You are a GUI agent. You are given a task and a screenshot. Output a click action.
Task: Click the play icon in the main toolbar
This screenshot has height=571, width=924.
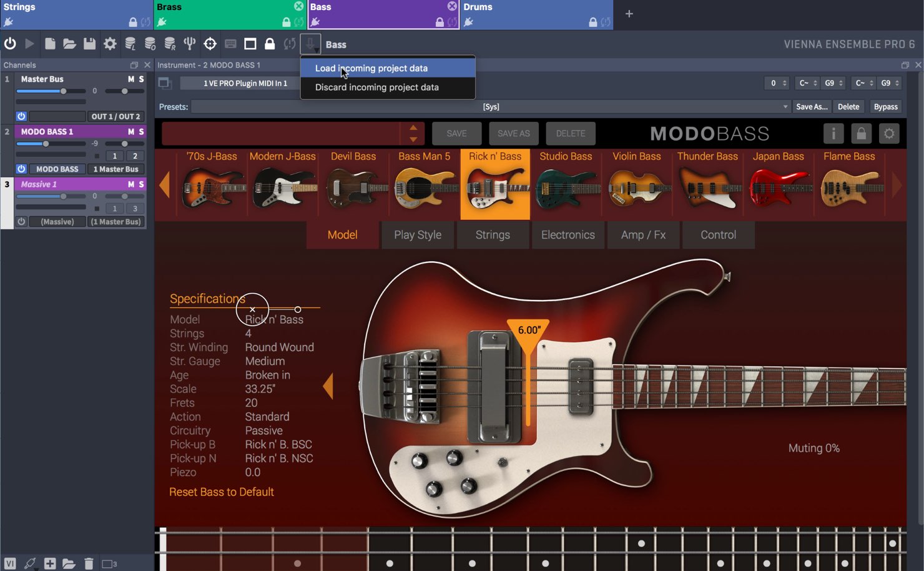pos(29,44)
